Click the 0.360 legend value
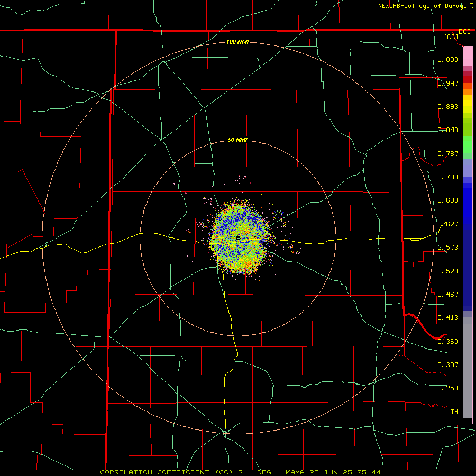 pos(448,341)
